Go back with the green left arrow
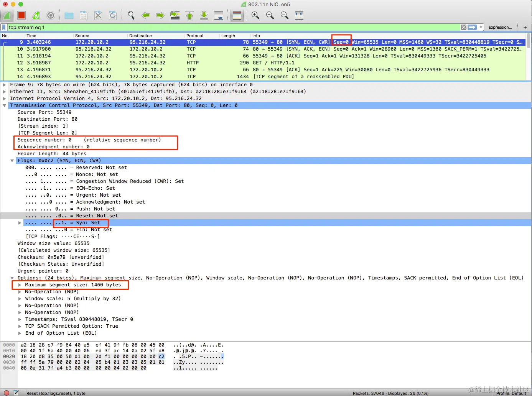Viewport: 532px width, 396px height. 146,15
